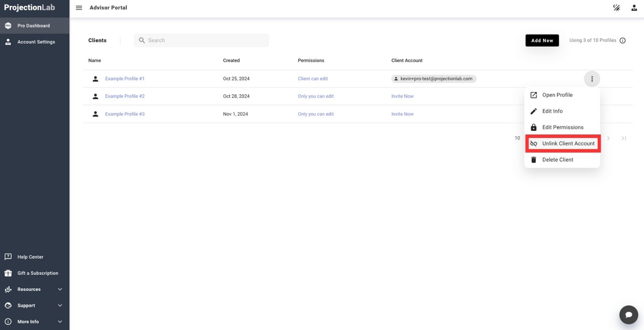Click the Help Center icon in sidebar
644x330 pixels.
(x=8, y=257)
